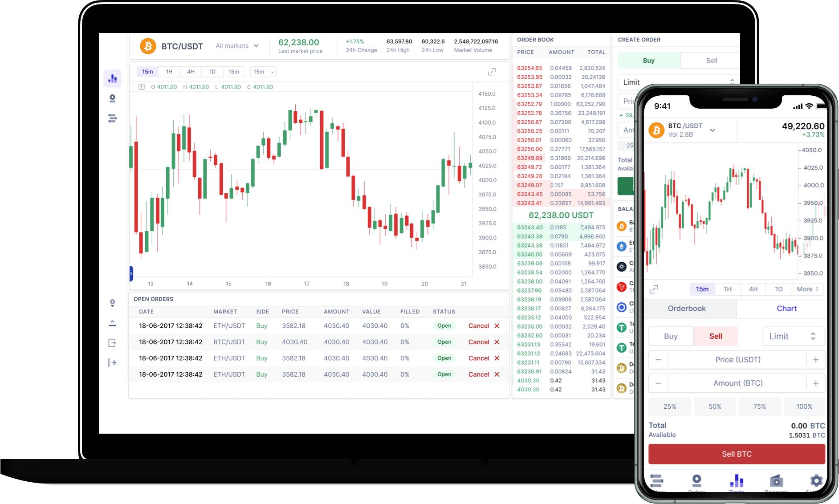Switch to the Orderbook tab on mobile
The image size is (839, 504).
pos(686,309)
